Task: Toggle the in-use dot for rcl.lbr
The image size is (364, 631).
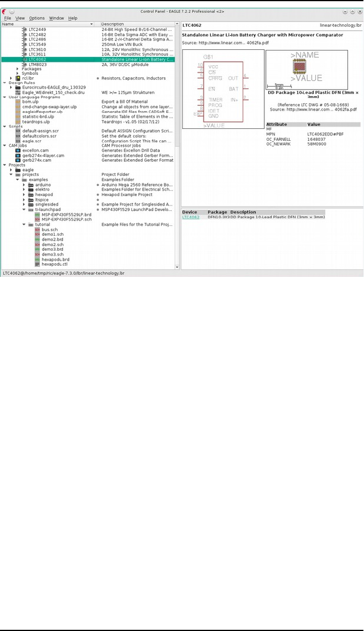Action: pyautogui.click(x=98, y=78)
